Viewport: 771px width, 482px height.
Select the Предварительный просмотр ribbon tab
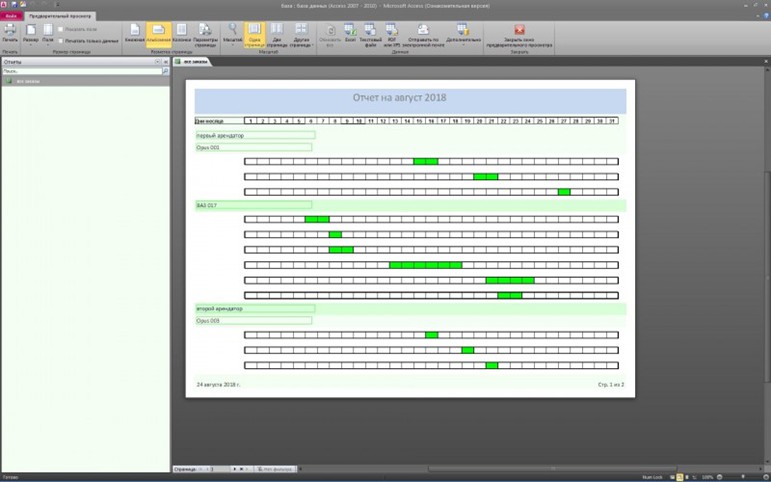tap(60, 16)
